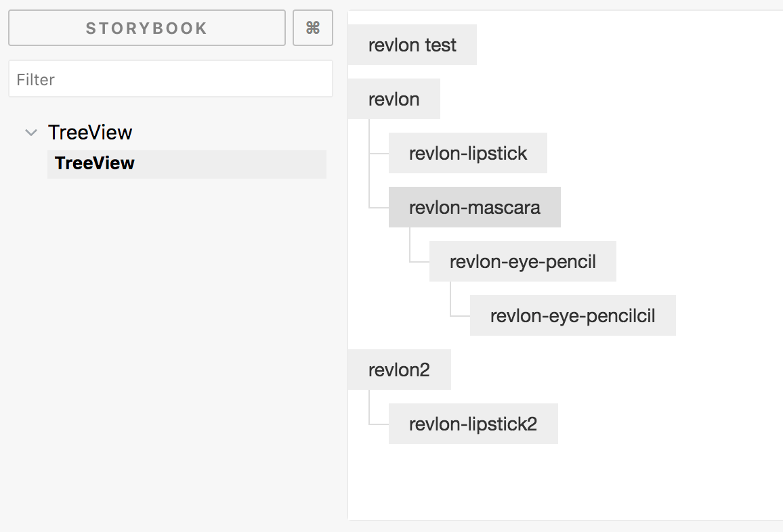Screen dimensions: 783x532
Task: Focus the Filter box to search stories
Action: (x=170, y=79)
